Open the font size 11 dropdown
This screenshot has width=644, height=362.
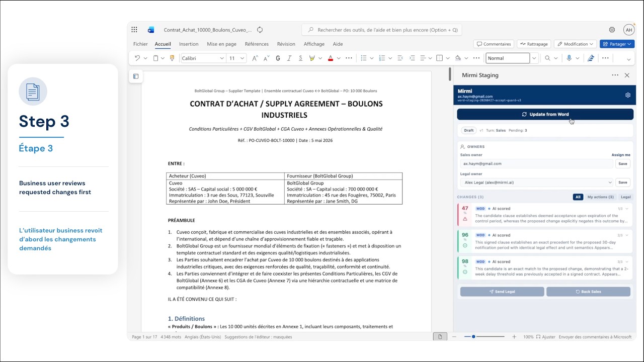(242, 58)
